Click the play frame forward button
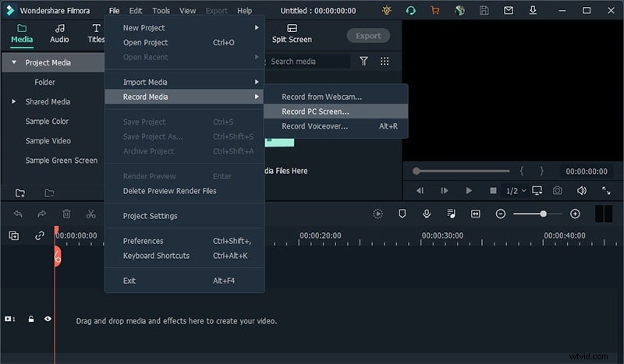 tap(444, 190)
